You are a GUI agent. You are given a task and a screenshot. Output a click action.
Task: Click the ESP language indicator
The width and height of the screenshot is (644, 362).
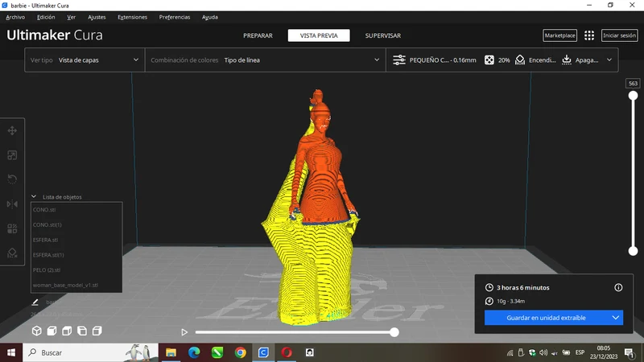click(x=580, y=352)
